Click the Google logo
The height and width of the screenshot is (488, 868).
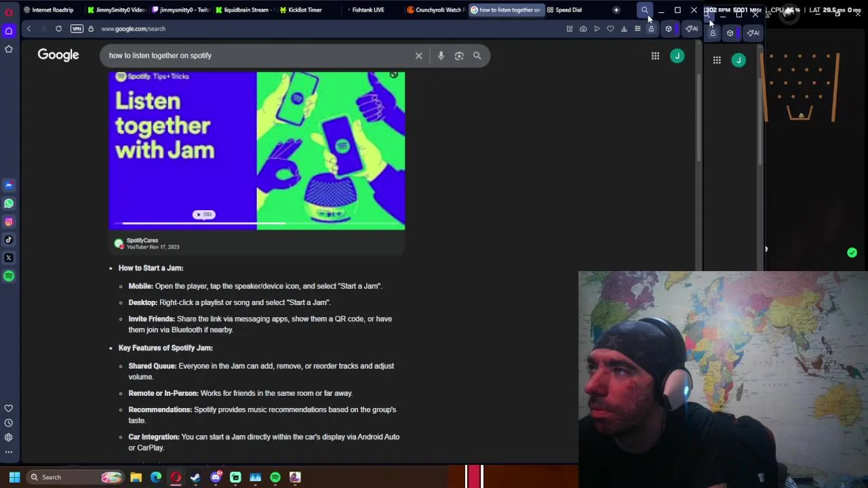click(x=58, y=55)
